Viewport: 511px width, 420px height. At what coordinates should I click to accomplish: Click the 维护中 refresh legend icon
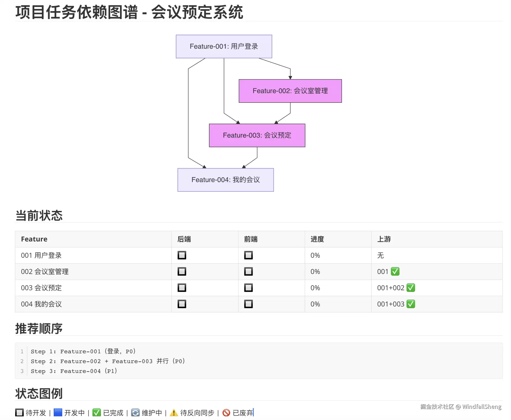[x=135, y=413]
